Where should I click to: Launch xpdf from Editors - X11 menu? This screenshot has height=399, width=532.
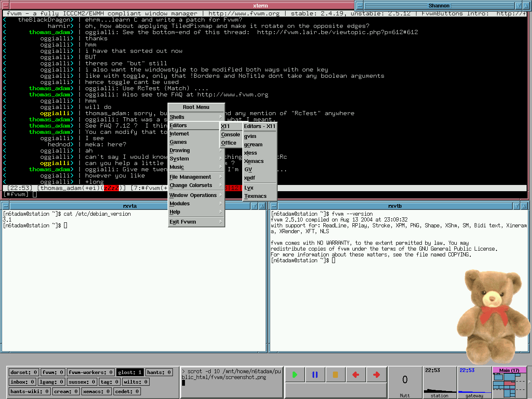(x=260, y=178)
